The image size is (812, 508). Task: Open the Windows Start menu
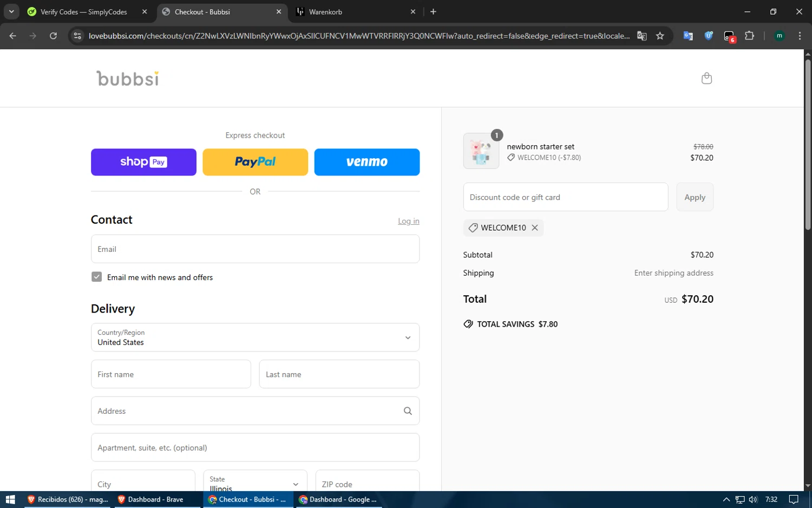10,499
